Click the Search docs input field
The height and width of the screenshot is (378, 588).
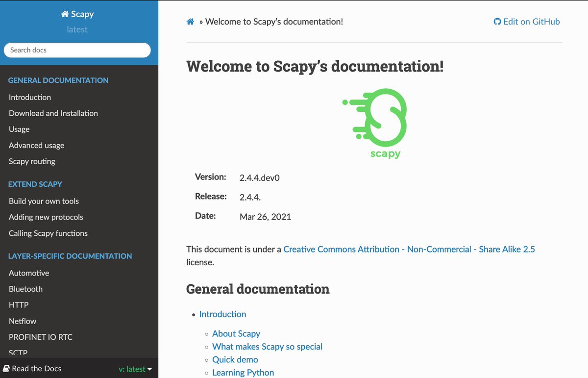[77, 50]
